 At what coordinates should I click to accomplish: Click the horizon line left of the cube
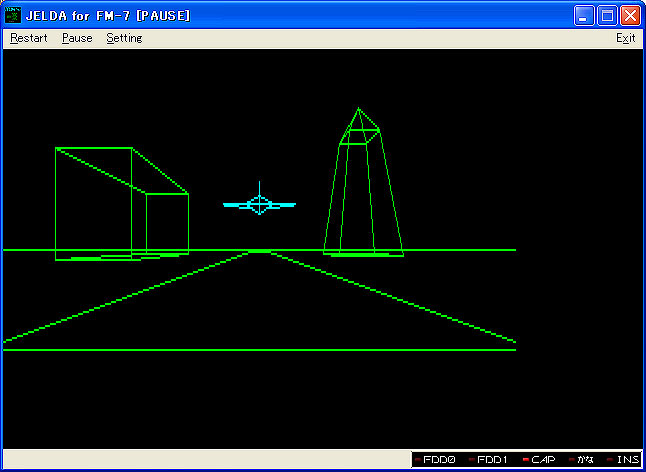tap(28, 250)
